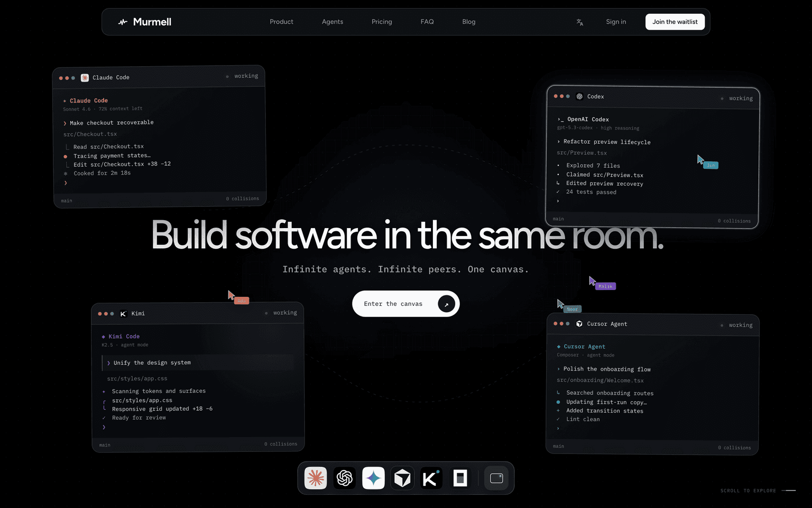The image size is (812, 508).
Task: Click Join the waitlist button
Action: pyautogui.click(x=675, y=22)
